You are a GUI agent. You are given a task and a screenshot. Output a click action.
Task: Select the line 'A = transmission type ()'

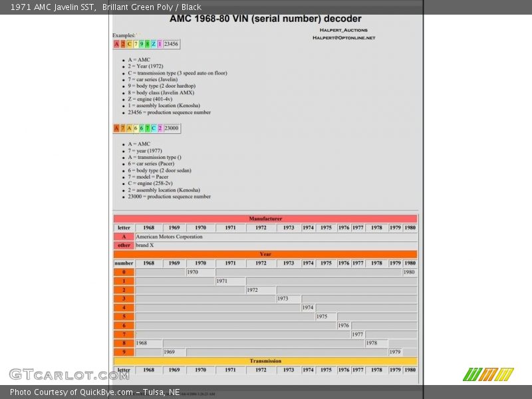154,157
